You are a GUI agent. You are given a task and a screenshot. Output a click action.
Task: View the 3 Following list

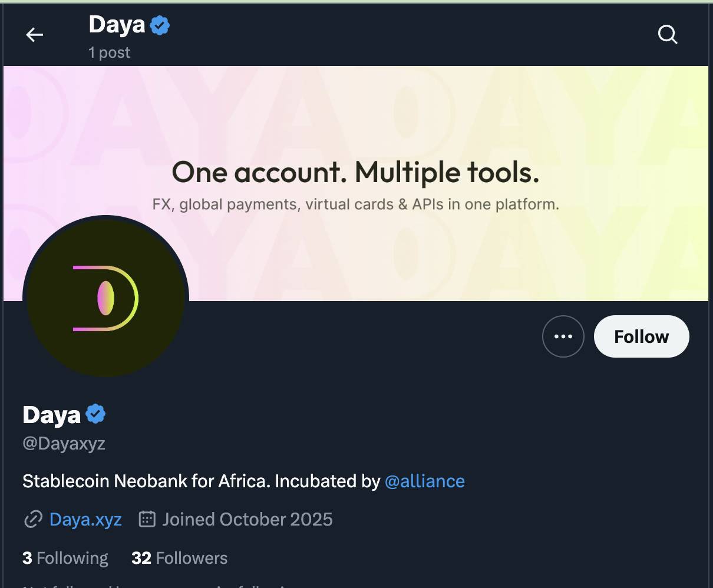click(65, 558)
